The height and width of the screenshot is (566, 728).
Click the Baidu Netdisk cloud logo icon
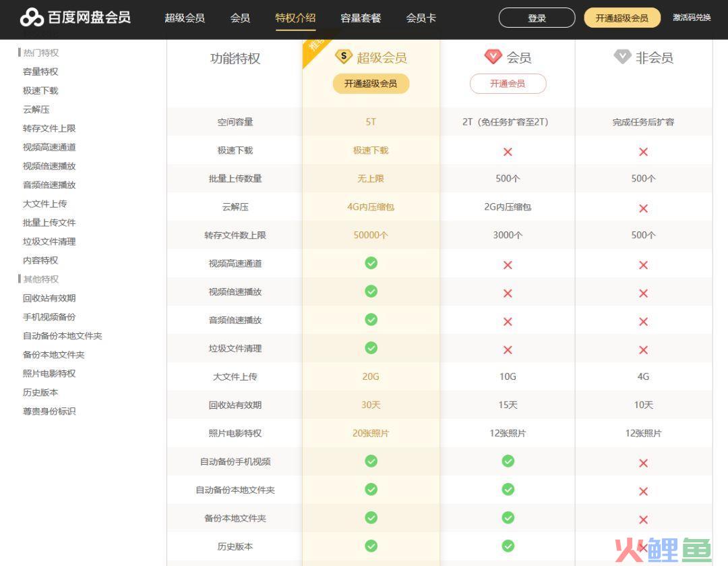32,18
